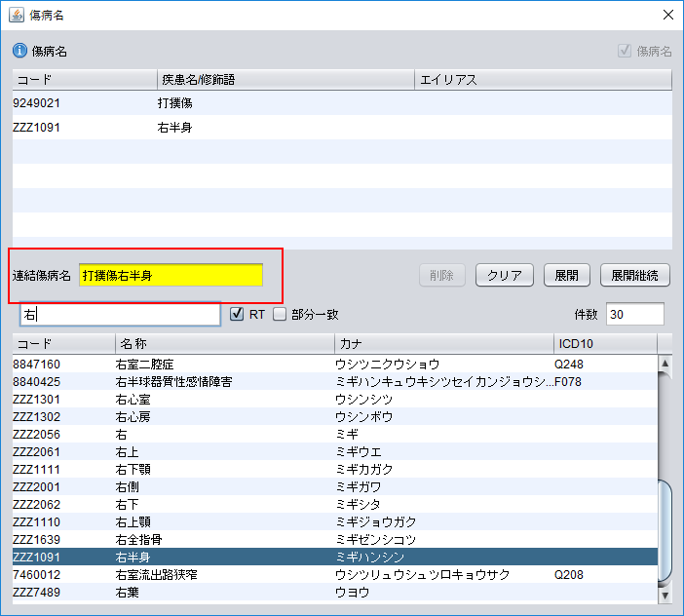Click the 展開 button
This screenshot has height=616, width=684.
[x=566, y=276]
